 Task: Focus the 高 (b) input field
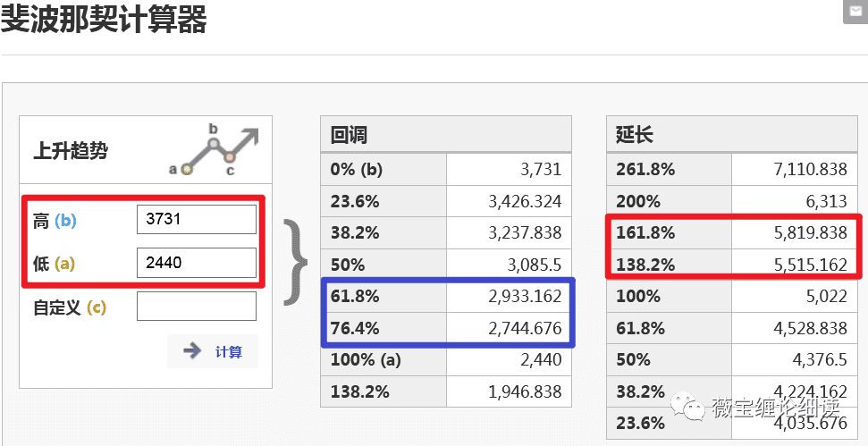(197, 219)
